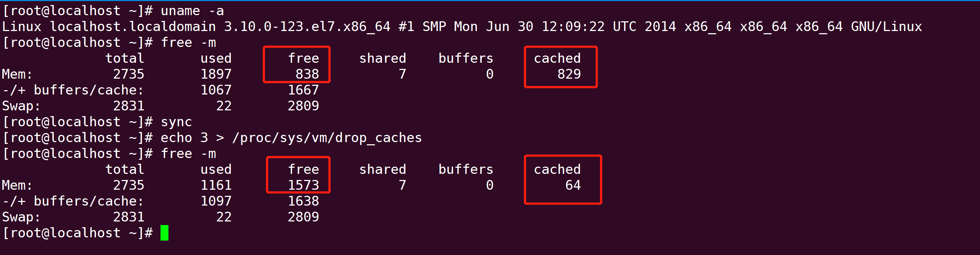Click the first 'cached' column header
Screen dimensions: 980x255
coord(557,58)
